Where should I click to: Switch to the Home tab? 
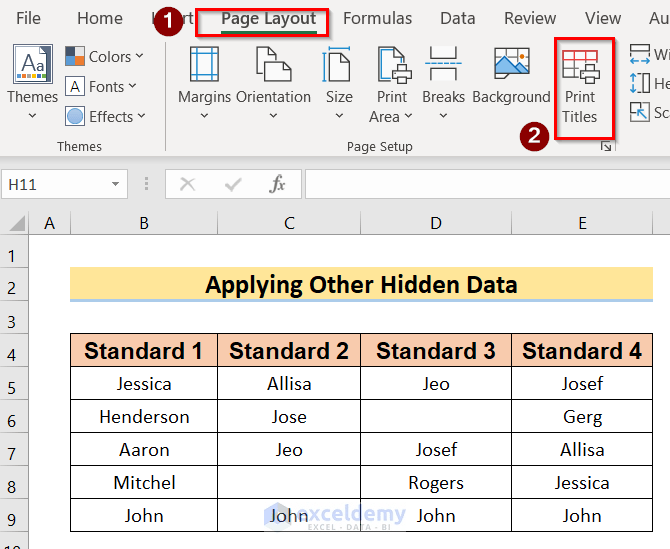coord(100,18)
